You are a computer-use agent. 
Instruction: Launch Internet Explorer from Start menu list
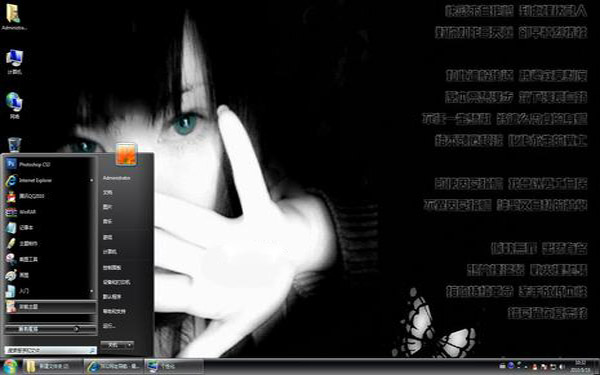click(x=50, y=180)
